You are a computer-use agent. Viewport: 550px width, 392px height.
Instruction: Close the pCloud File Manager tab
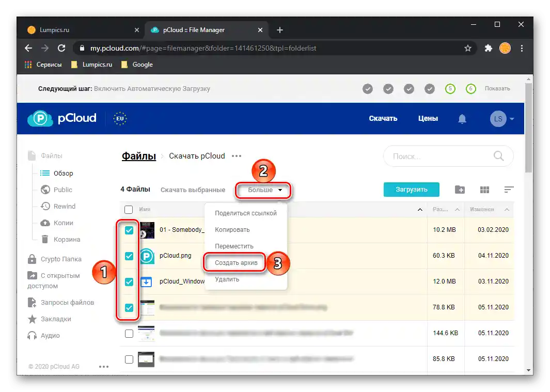point(260,30)
